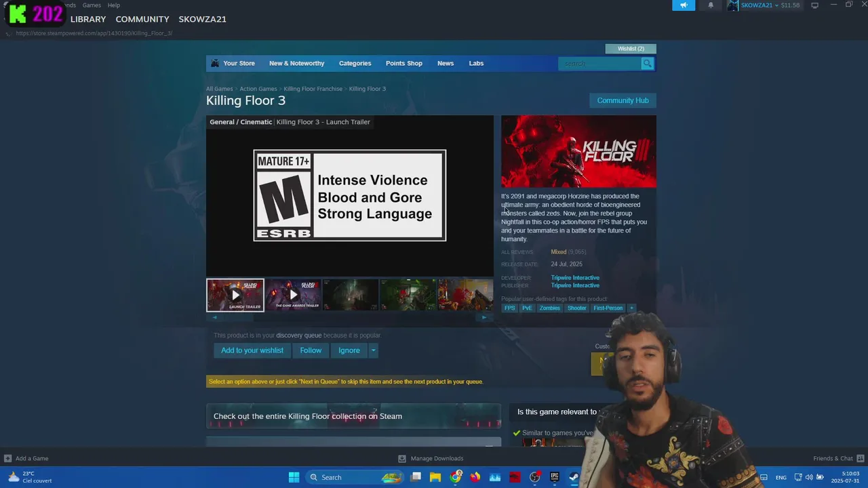The image size is (868, 488).
Task: Click the Ignore button
Action: pyautogui.click(x=349, y=350)
